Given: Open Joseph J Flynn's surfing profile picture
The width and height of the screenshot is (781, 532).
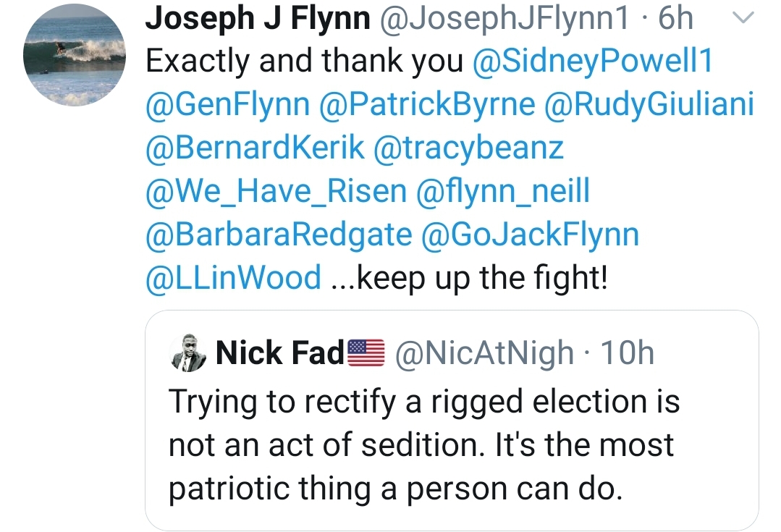Looking at the screenshot, I should click(75, 56).
